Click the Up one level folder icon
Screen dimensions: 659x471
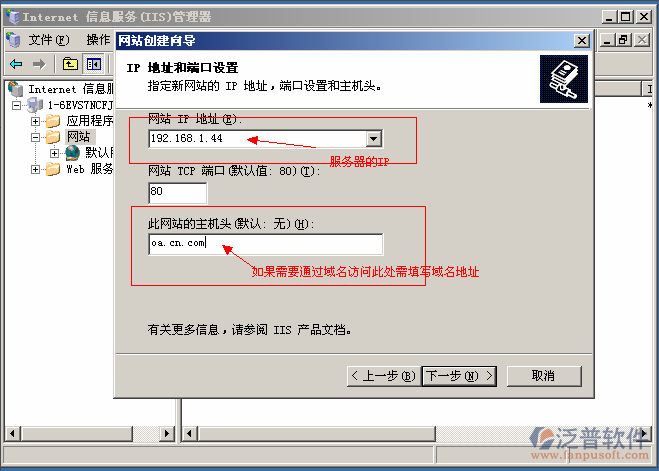click(x=70, y=64)
